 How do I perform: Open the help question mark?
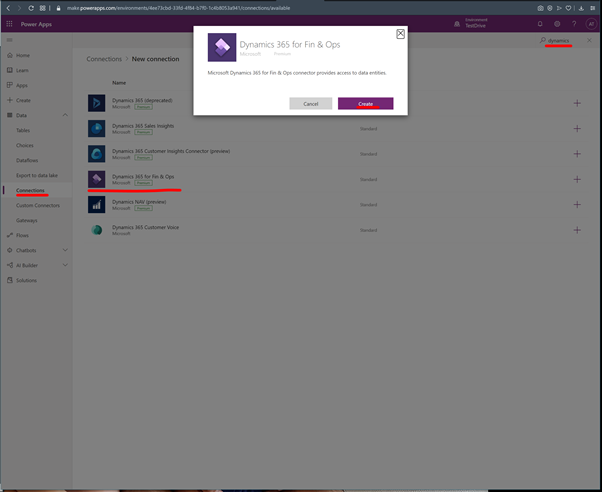[x=574, y=24]
